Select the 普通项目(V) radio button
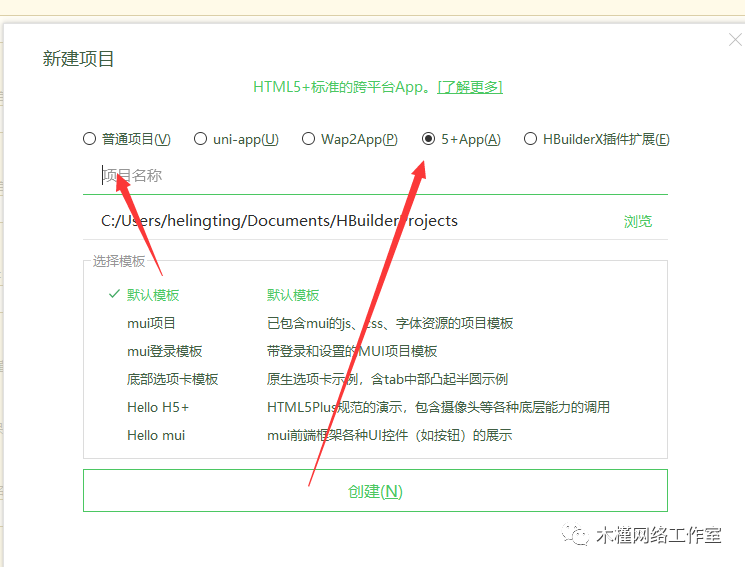The width and height of the screenshot is (745, 567). 89,139
